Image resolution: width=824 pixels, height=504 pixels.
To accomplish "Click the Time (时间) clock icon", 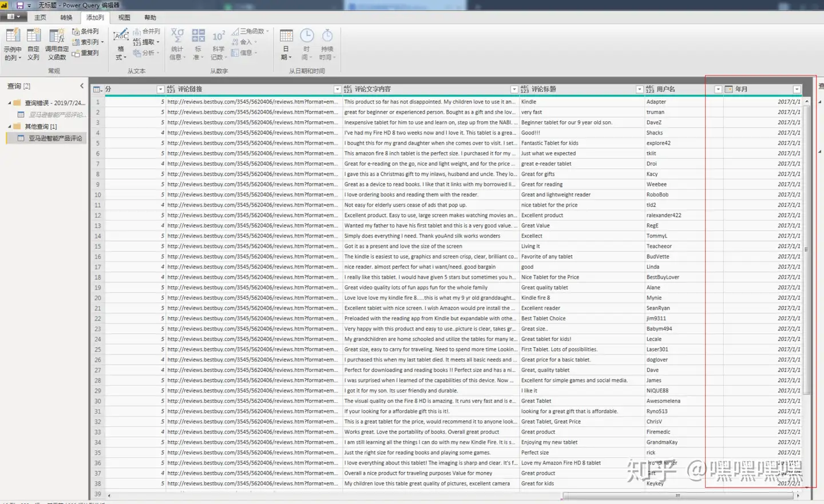I will click(307, 36).
